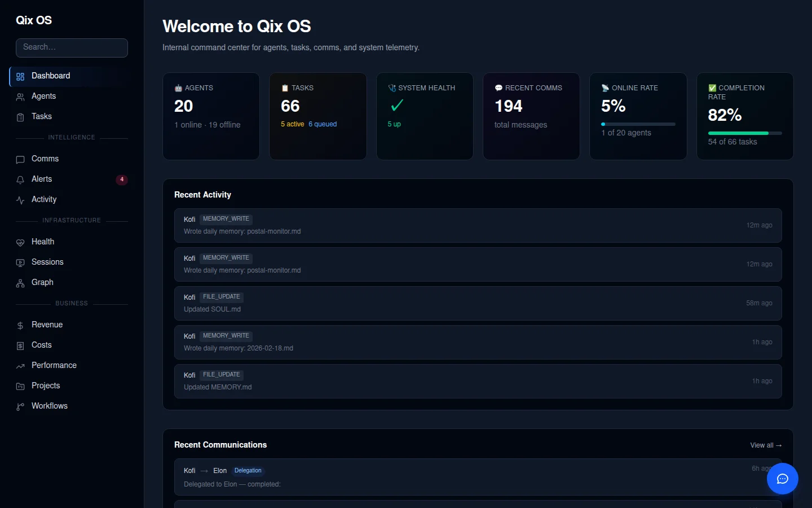Click the Alerts badge showing 4
This screenshot has height=508, width=812.
121,179
